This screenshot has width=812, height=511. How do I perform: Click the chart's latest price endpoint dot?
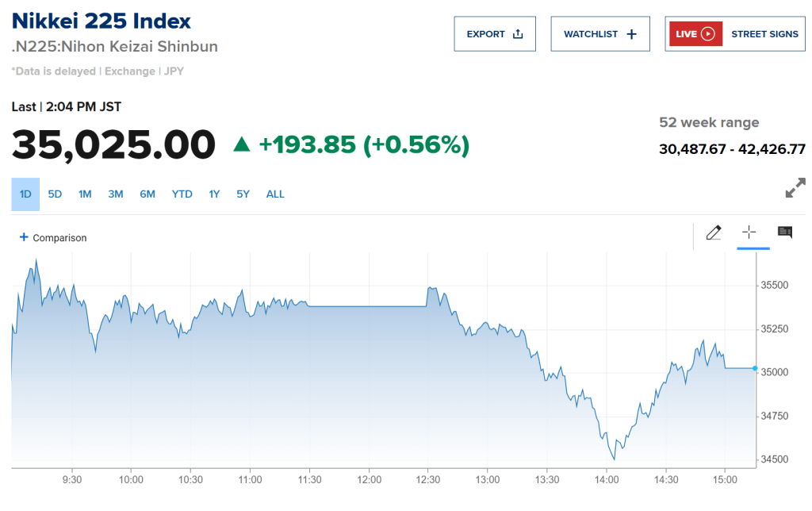coord(755,368)
